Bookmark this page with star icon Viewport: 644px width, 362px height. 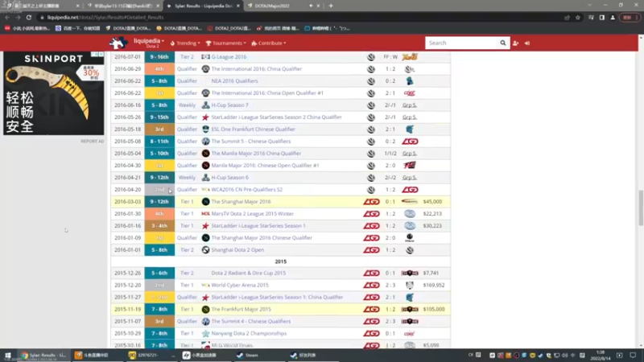tap(578, 17)
